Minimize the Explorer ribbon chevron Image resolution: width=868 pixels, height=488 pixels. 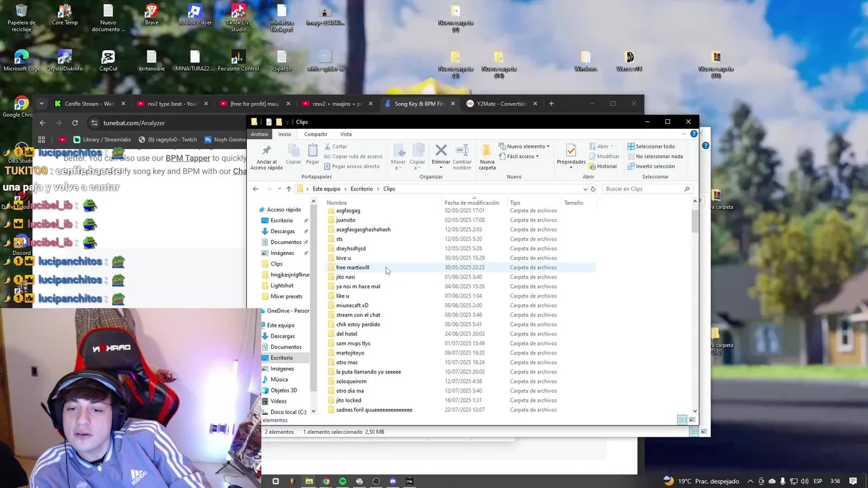684,134
